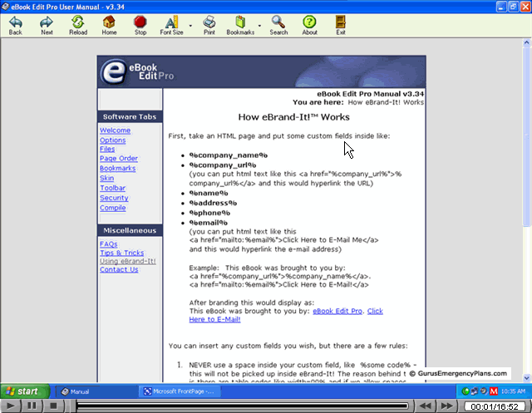Pause the video with the pause button
This screenshot has height=413, width=532.
[32, 406]
